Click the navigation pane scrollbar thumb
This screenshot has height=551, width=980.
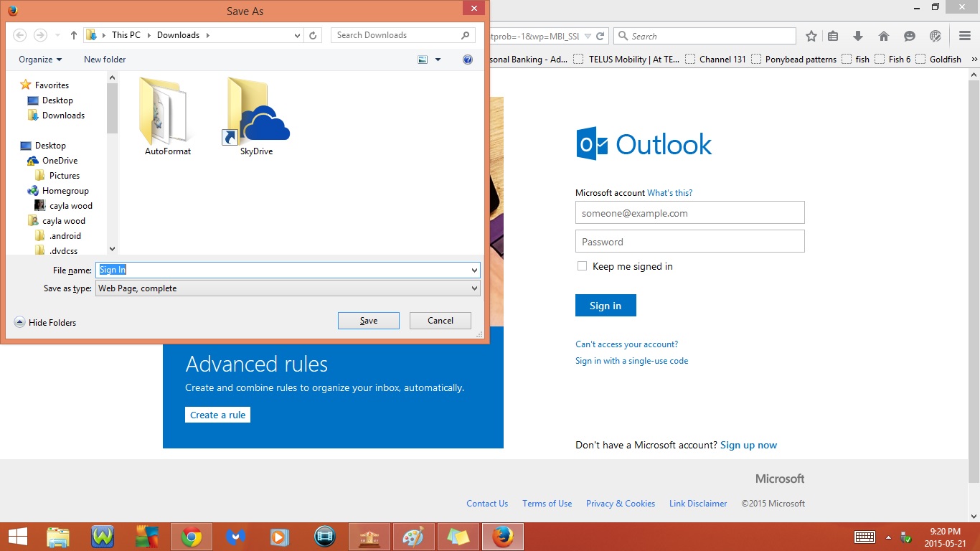point(112,108)
